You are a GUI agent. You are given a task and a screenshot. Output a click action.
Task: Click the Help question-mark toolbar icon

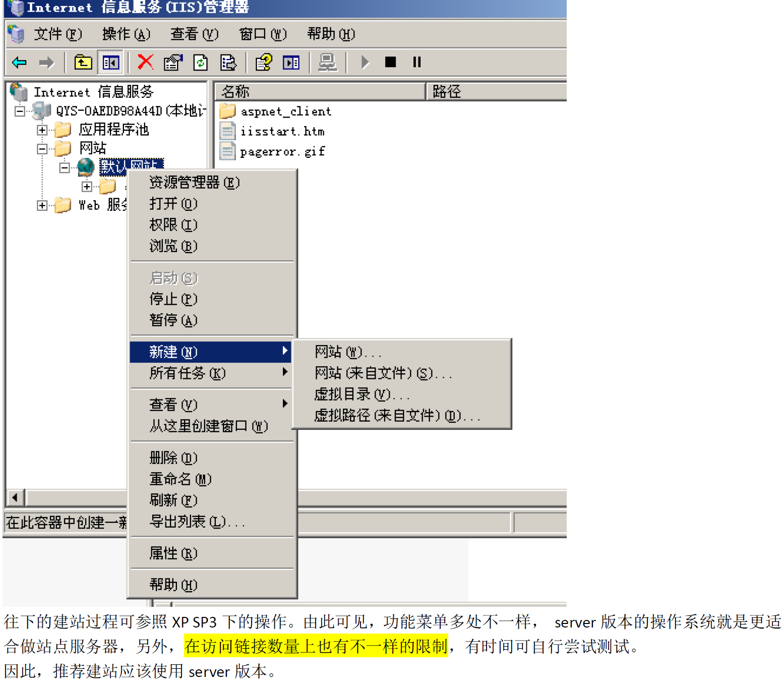[262, 62]
